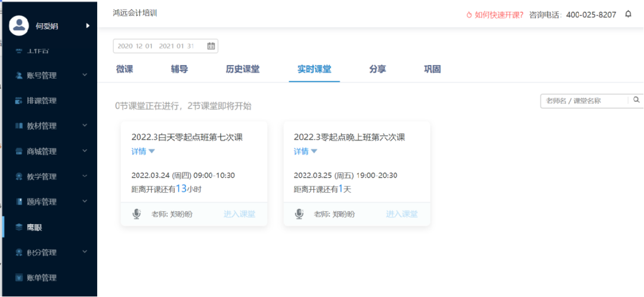Click the title 2022.3白天零起点班第七次课
The width and height of the screenshot is (644, 297).
pos(187,137)
